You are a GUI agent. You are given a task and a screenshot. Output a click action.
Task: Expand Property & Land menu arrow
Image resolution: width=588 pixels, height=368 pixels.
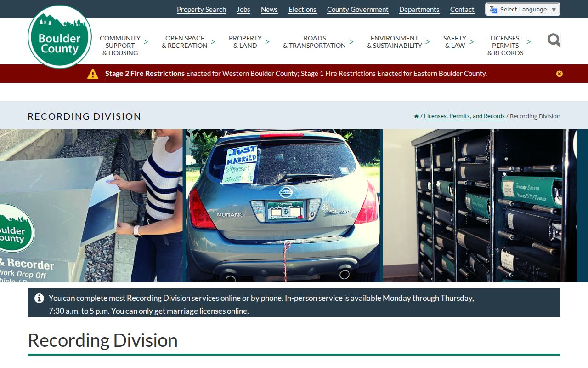[267, 42]
